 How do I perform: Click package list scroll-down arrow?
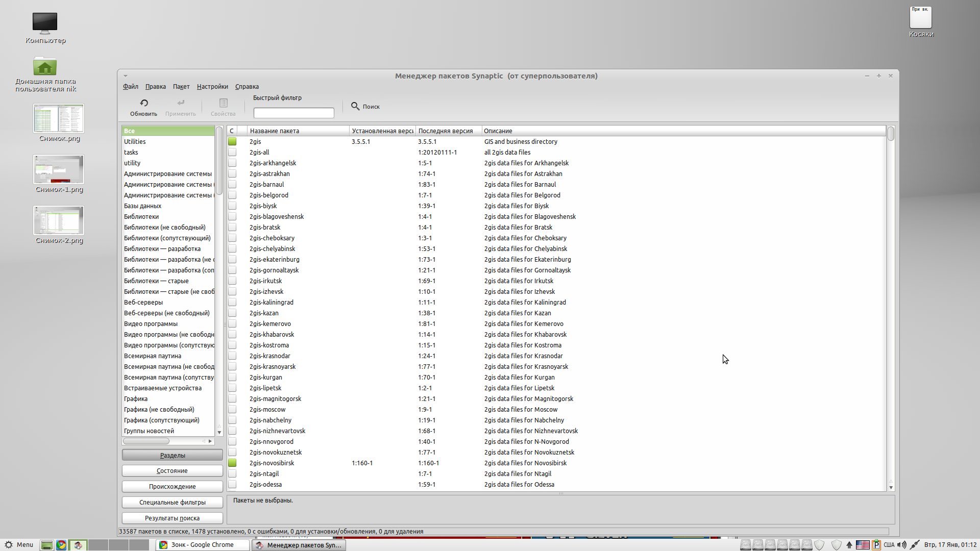pos(891,488)
